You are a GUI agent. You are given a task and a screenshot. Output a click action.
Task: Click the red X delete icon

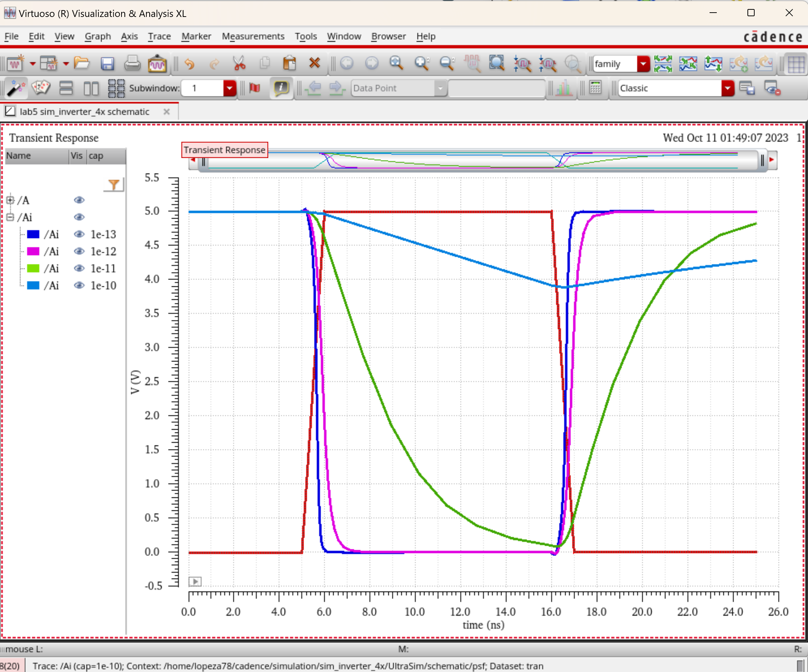point(314,63)
